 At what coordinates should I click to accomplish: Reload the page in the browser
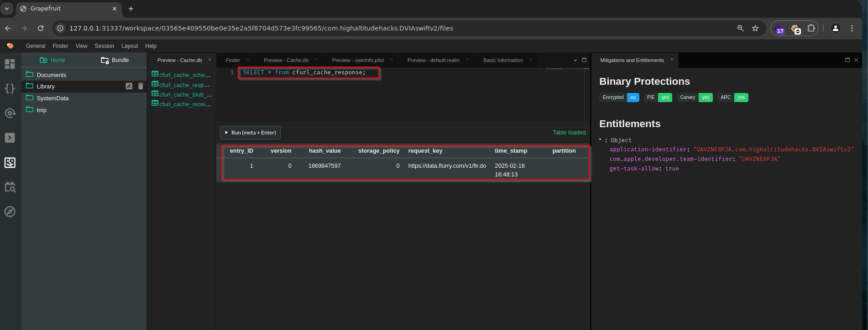point(41,28)
